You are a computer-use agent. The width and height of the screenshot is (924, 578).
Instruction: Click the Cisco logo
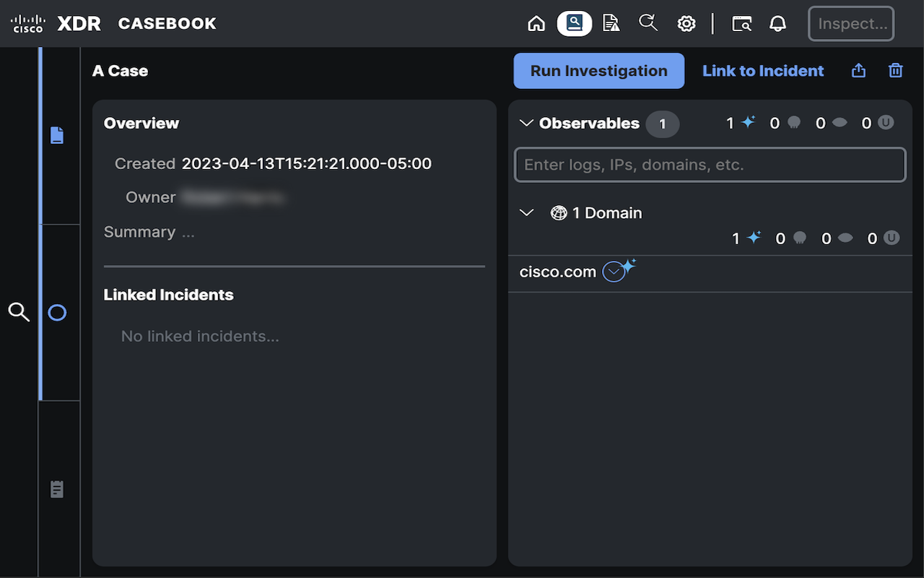28,24
